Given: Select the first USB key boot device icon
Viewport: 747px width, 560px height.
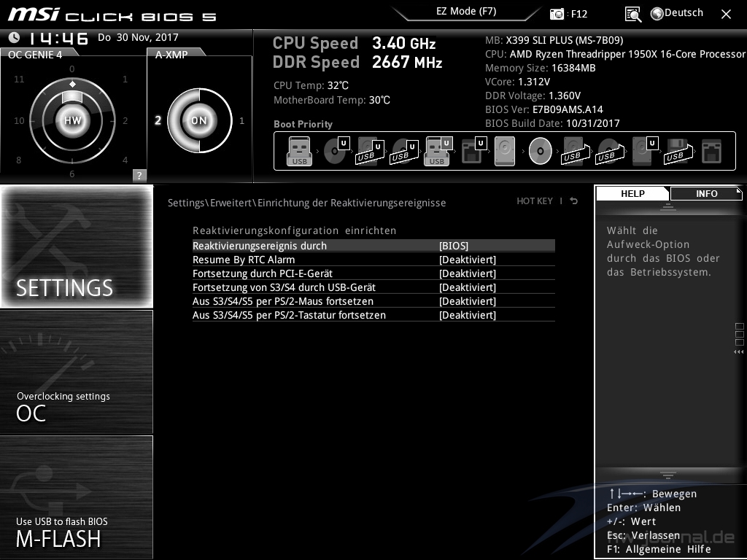Looking at the screenshot, I should [x=299, y=152].
